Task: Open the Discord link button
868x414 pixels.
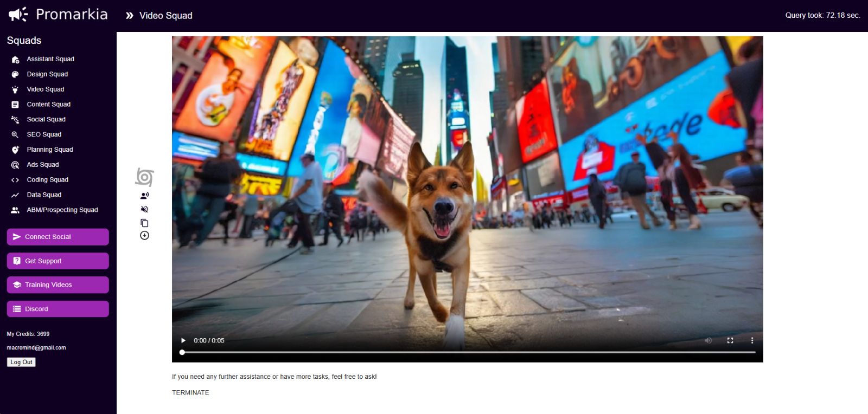Action: [58, 309]
